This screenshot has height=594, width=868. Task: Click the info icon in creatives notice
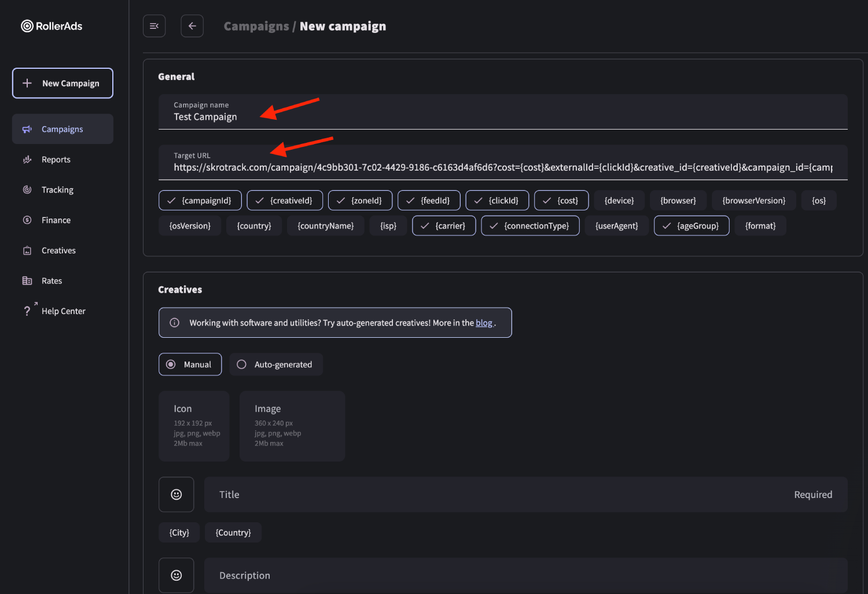pyautogui.click(x=174, y=323)
